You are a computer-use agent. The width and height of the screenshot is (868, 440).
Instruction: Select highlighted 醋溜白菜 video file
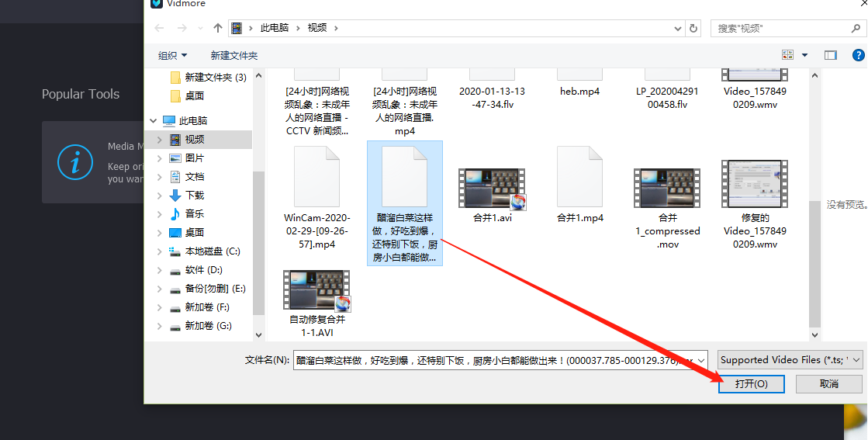click(405, 203)
